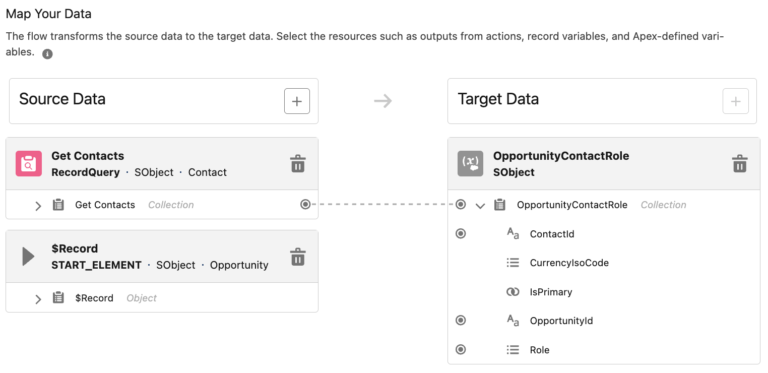The image size is (768, 373).
Task: Click the OpportunityContactRole variable icon
Action: pyautogui.click(x=470, y=163)
